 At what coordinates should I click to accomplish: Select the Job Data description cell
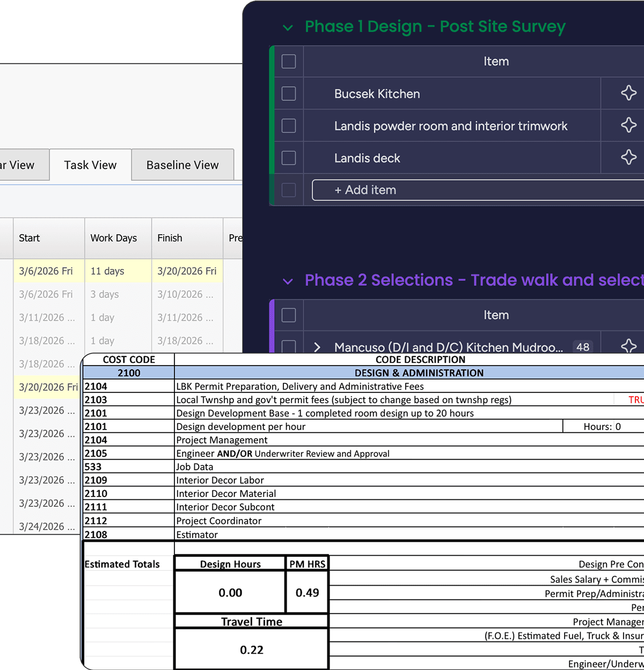(x=409, y=467)
